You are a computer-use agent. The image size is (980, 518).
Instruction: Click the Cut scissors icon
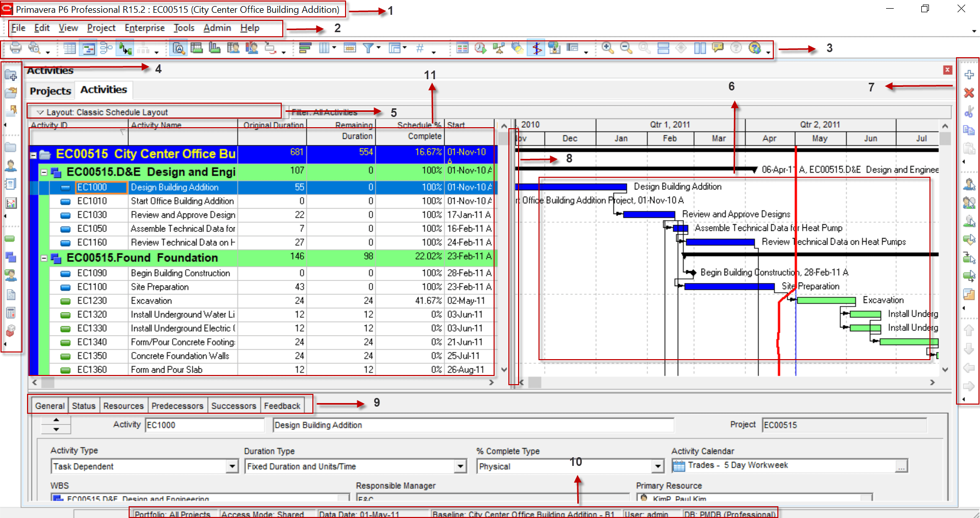(969, 111)
